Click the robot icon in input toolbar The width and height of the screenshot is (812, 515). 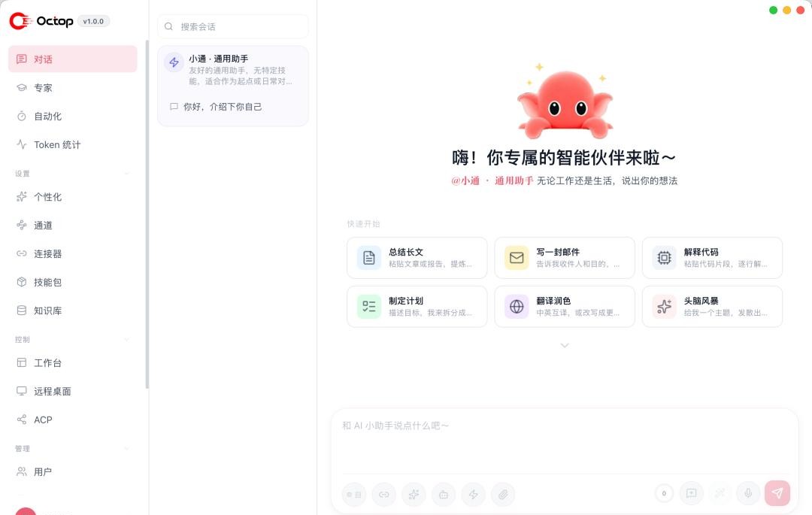click(x=444, y=494)
